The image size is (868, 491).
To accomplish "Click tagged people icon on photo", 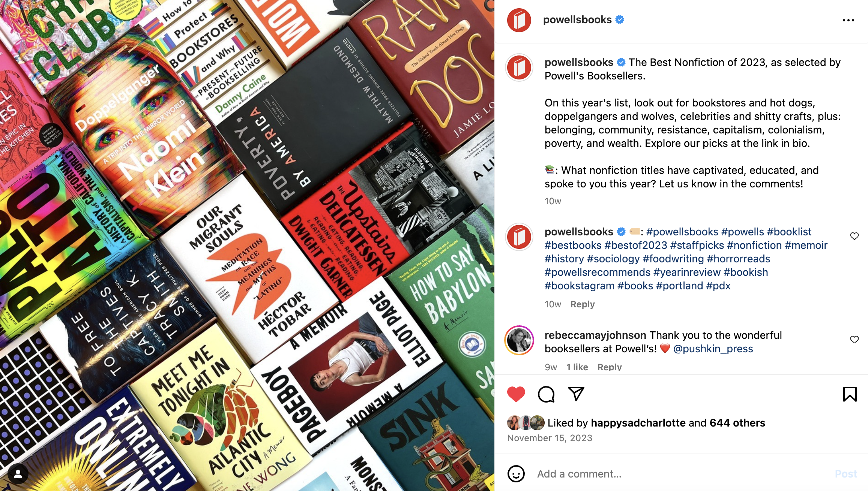I will 18,474.
